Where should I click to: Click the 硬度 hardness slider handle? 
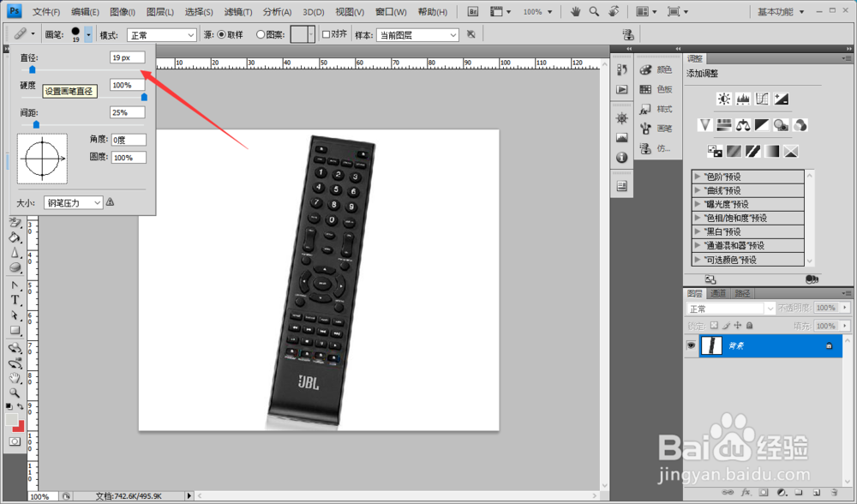pyautogui.click(x=144, y=97)
